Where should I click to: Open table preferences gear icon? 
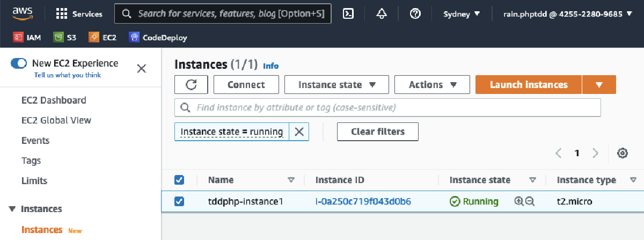pos(623,153)
